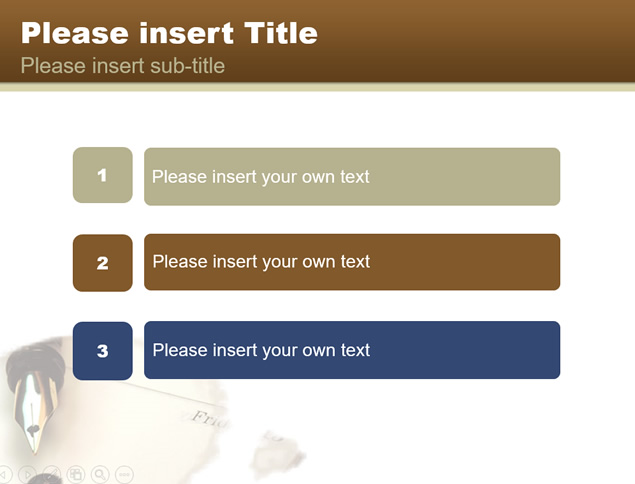Click the brown gradient header banner

click(x=318, y=41)
